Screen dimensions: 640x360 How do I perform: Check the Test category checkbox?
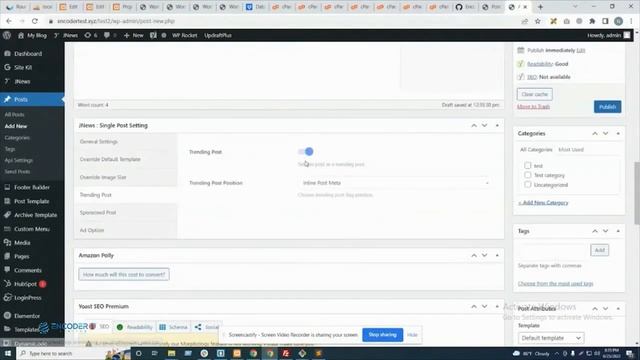[527, 175]
